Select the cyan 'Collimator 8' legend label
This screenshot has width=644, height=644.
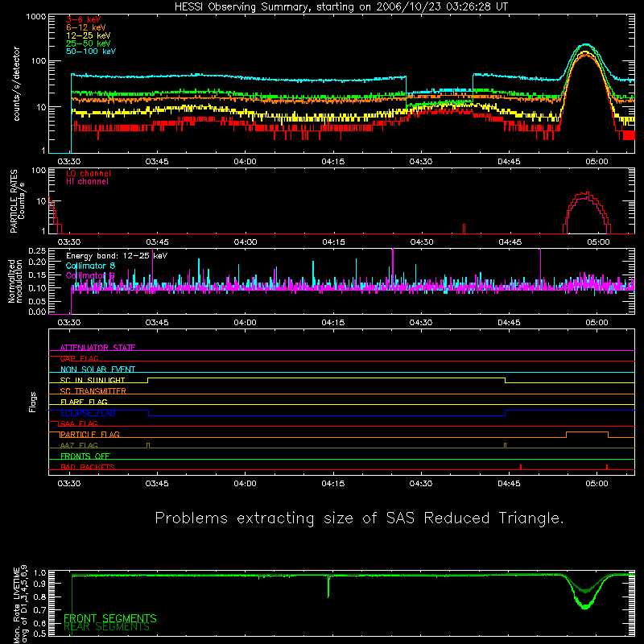click(90, 266)
